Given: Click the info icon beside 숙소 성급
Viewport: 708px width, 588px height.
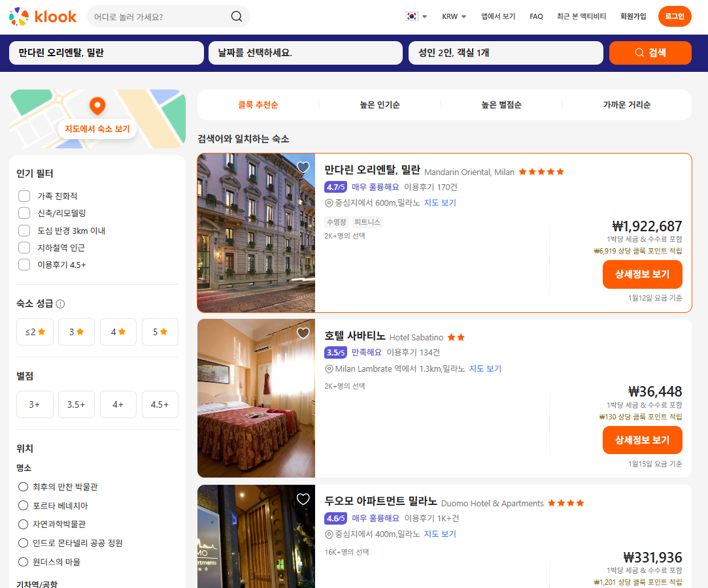Looking at the screenshot, I should (x=60, y=304).
